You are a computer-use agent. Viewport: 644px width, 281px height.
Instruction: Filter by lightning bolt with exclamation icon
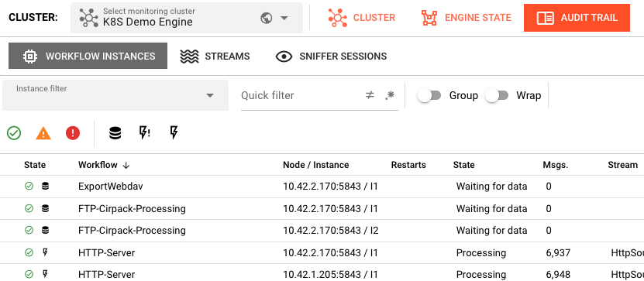point(144,132)
